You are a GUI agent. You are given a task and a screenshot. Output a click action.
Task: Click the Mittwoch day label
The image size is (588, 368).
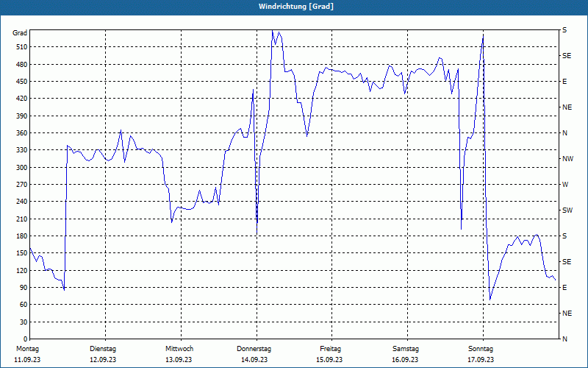[x=179, y=349]
